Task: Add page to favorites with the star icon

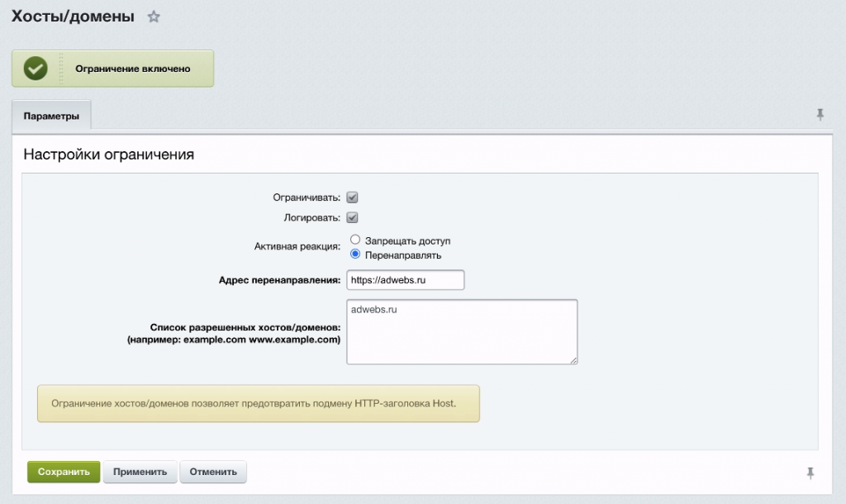Action: coord(154,17)
